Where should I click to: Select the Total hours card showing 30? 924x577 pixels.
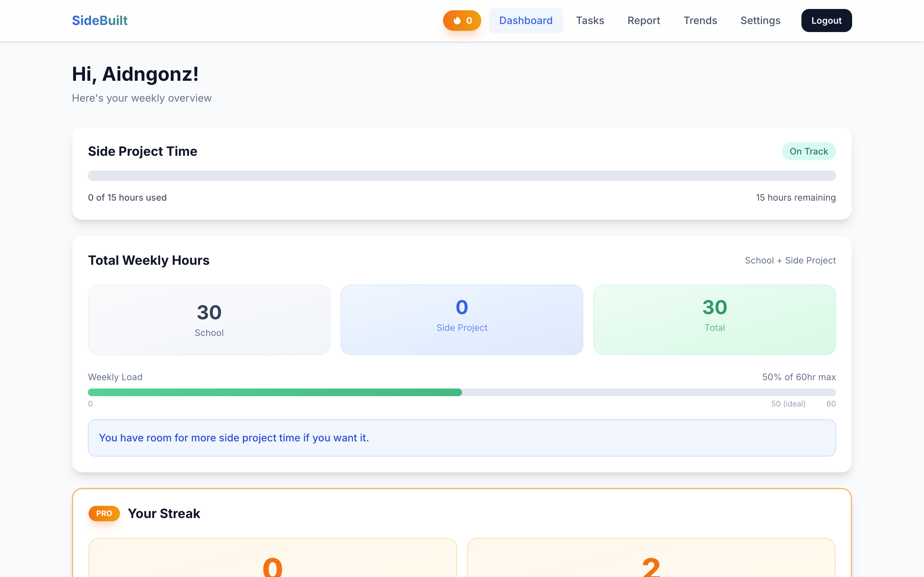714,320
